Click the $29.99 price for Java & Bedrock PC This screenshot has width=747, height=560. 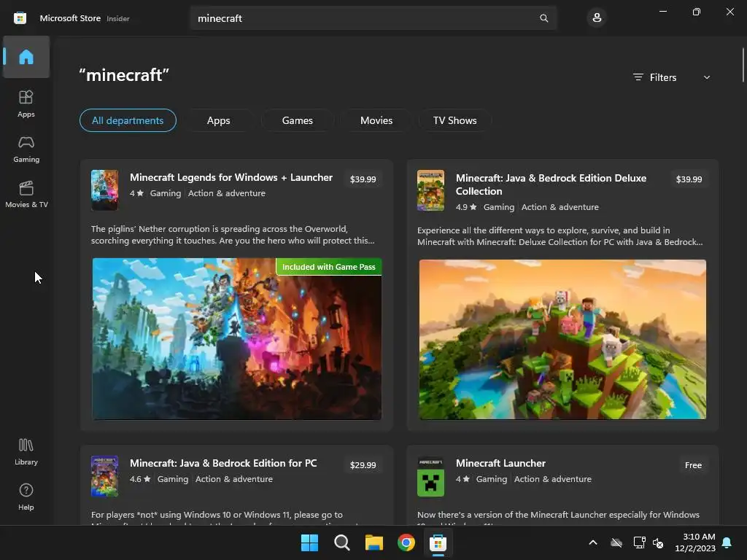(x=363, y=465)
